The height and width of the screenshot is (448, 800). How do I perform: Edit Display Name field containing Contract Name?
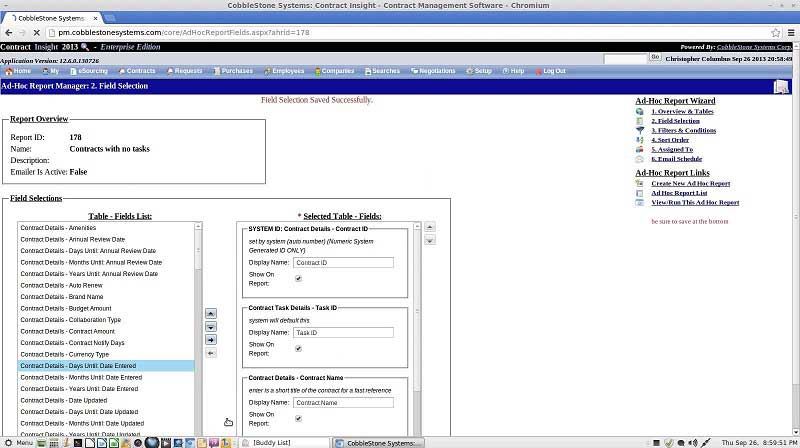[x=343, y=403]
